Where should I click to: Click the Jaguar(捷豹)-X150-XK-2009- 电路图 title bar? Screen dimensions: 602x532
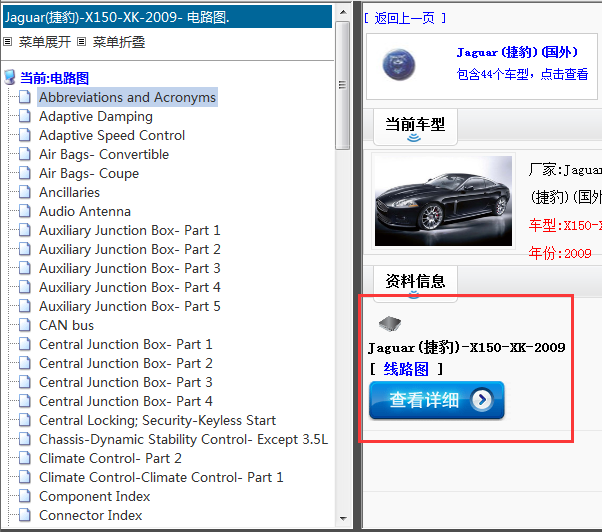point(167,17)
